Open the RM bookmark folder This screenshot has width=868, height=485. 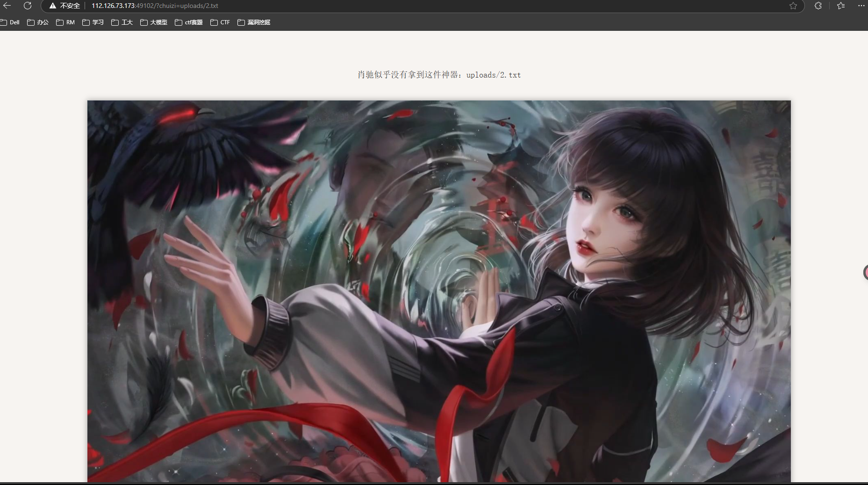65,22
